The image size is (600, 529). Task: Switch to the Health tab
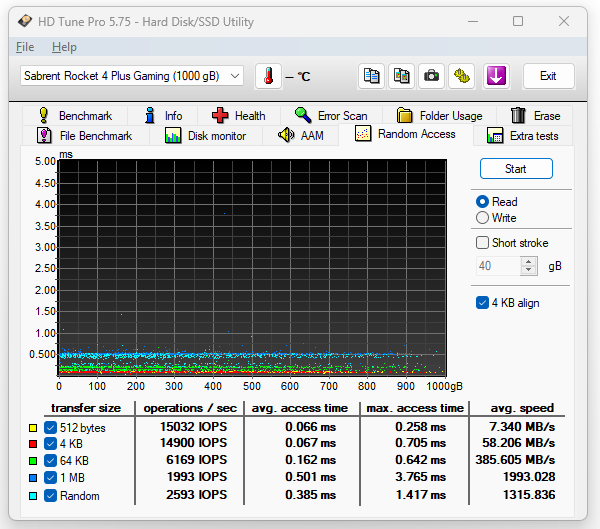coord(239,116)
